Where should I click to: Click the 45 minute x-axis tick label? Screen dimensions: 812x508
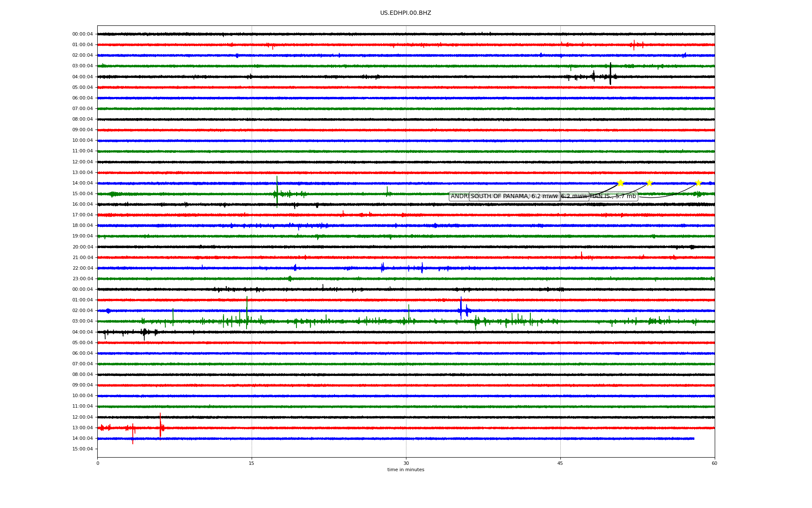tap(560, 463)
